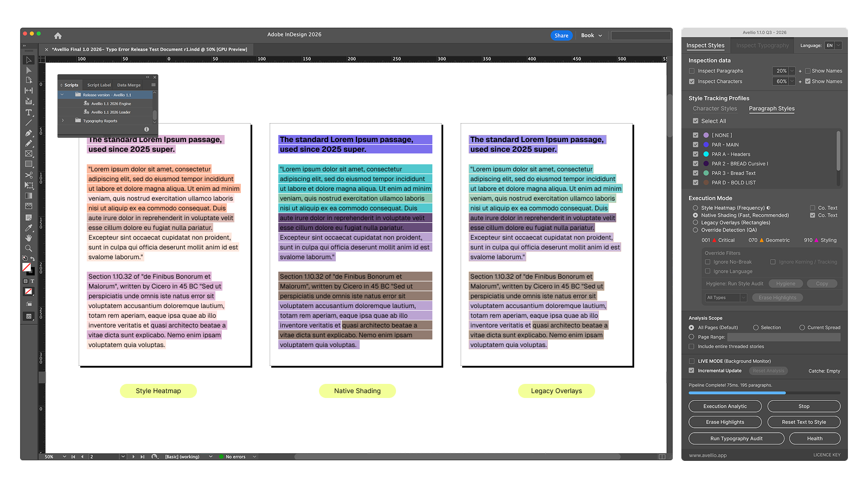Open the screen mode tool
Screen dimensions: 868x488
pos(29,316)
